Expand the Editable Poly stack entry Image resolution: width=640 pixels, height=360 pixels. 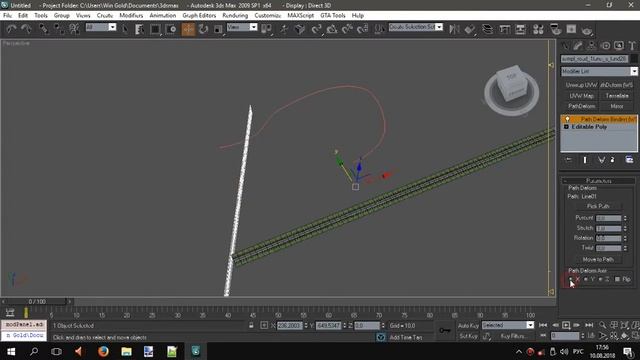pyautogui.click(x=566, y=127)
